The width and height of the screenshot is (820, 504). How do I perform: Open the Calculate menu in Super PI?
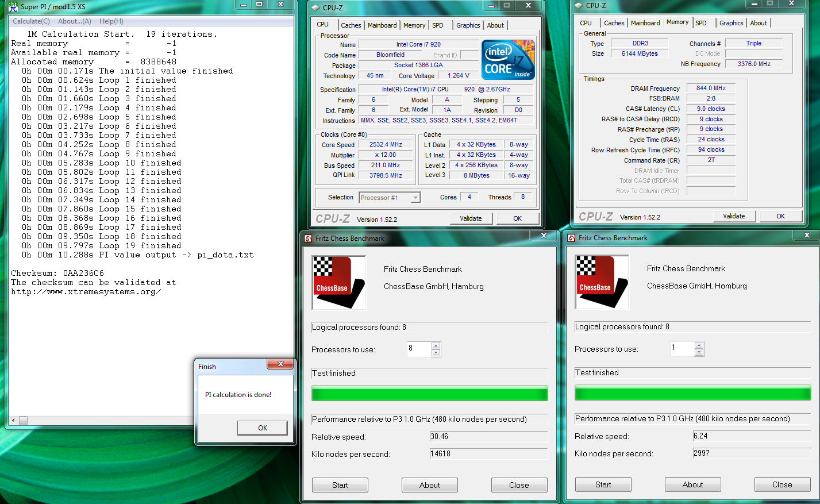tap(31, 21)
